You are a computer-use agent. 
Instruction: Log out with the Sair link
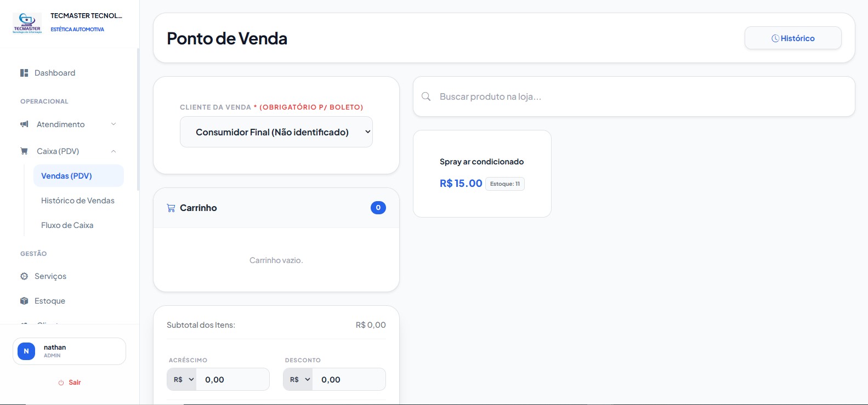click(x=70, y=383)
